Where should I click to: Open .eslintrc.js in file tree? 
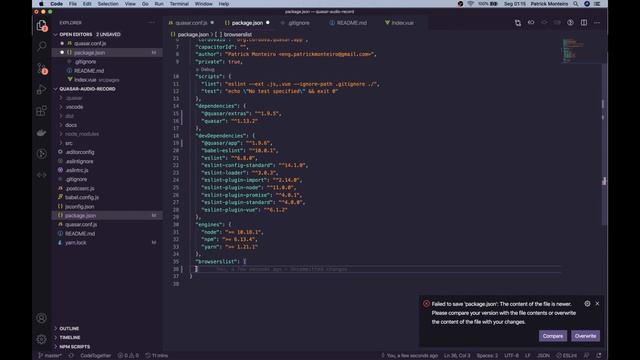tap(77, 170)
